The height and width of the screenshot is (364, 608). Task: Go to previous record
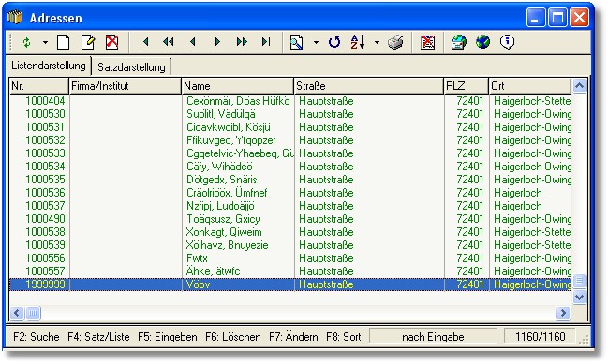(193, 42)
